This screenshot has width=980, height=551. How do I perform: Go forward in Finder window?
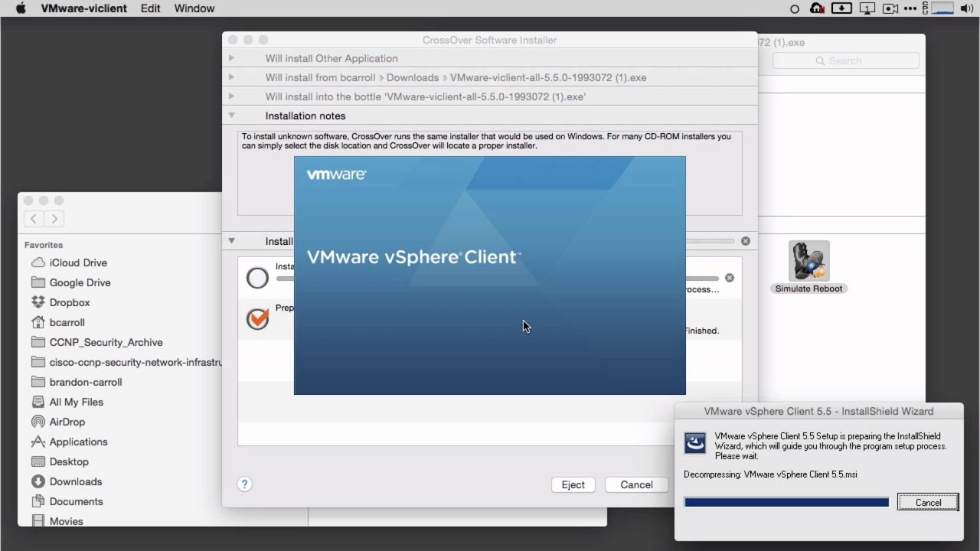pos(54,219)
